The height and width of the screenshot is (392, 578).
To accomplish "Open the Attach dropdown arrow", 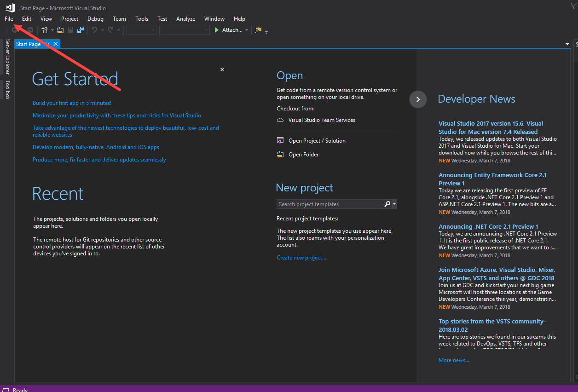I will point(247,29).
